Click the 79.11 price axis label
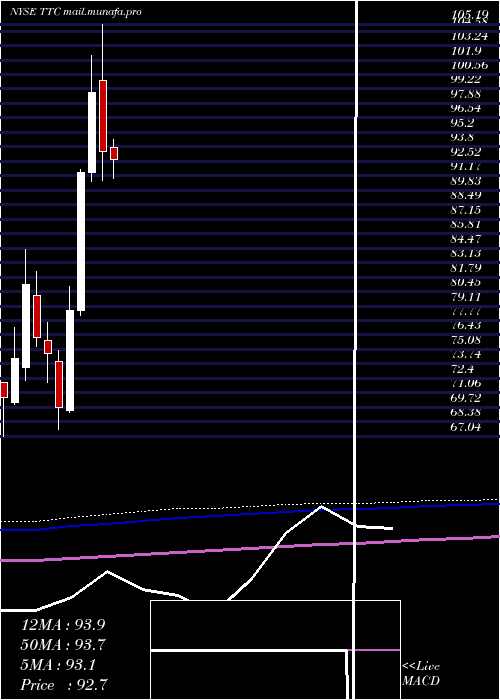This screenshot has height=700, width=500. point(466,296)
